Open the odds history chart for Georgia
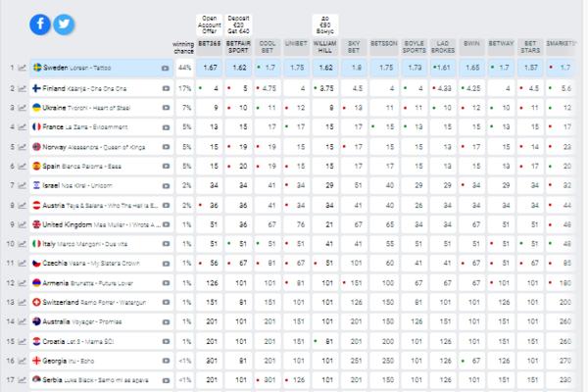Image resolution: width=588 pixels, height=392 pixels. 23,361
